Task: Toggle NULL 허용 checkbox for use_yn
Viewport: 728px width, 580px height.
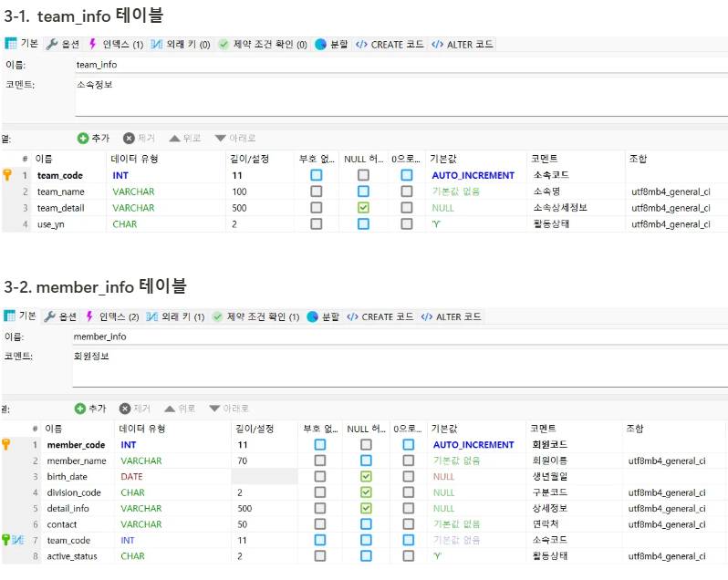Action: tap(363, 223)
